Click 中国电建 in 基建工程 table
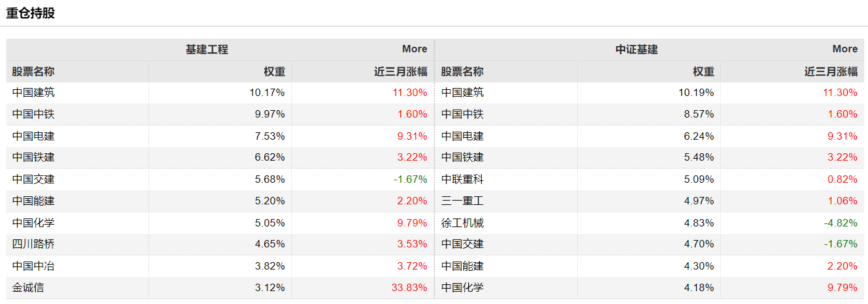This screenshot has width=868, height=304. pyautogui.click(x=33, y=136)
